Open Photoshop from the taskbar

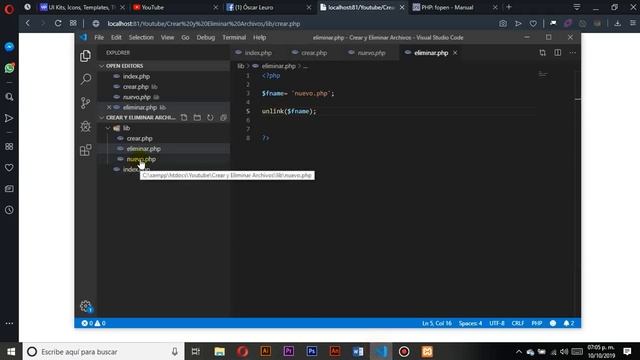pyautogui.click(x=311, y=351)
